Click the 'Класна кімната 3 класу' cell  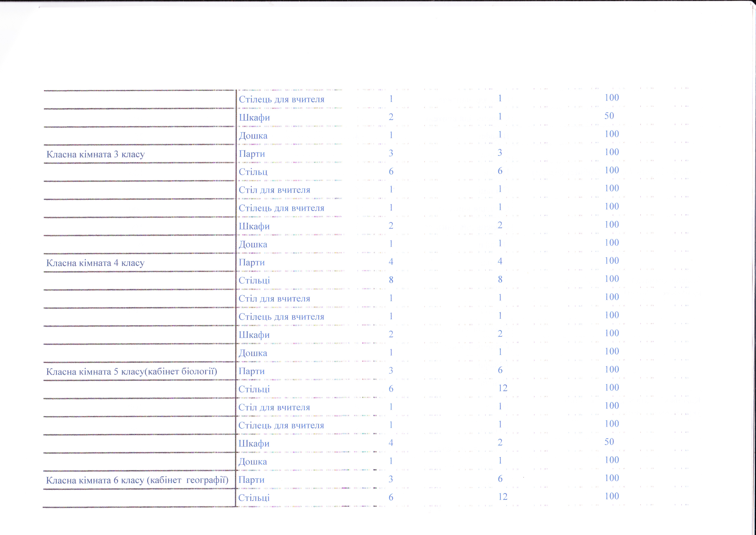[x=95, y=154]
